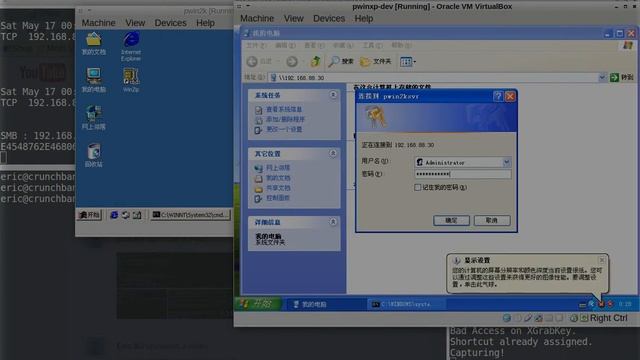
Task: Open View menu of pwin2k VirtualBox window
Action: (x=135, y=23)
